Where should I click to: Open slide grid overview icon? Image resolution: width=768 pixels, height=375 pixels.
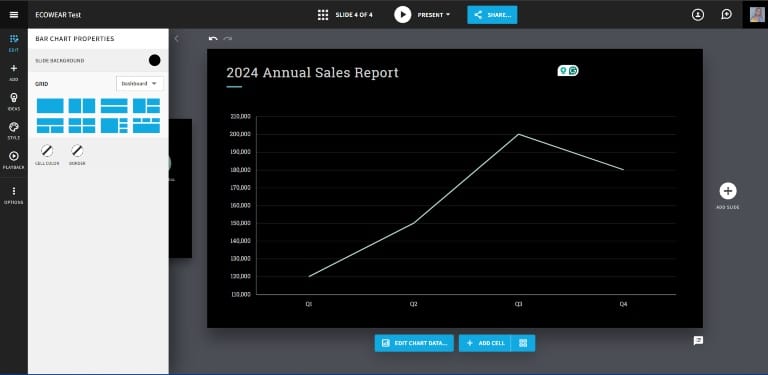(x=323, y=15)
